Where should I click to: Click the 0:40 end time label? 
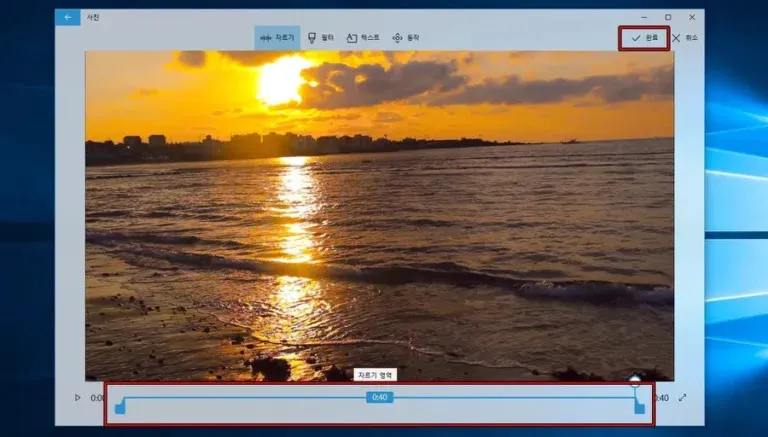click(662, 398)
